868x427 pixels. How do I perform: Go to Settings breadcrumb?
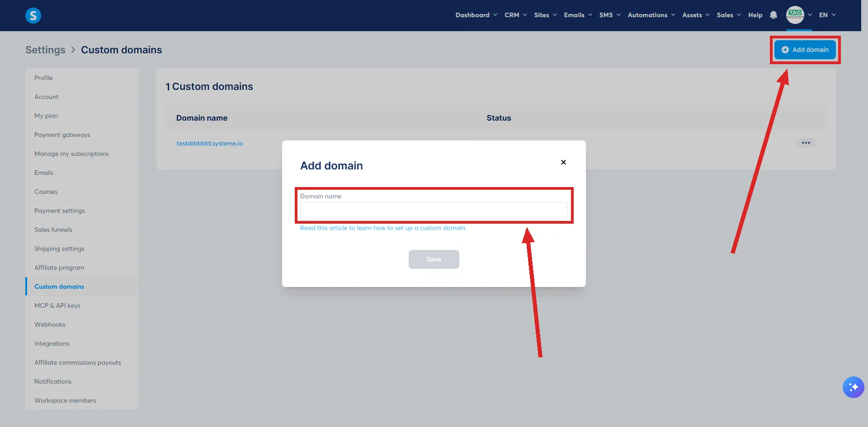point(45,50)
